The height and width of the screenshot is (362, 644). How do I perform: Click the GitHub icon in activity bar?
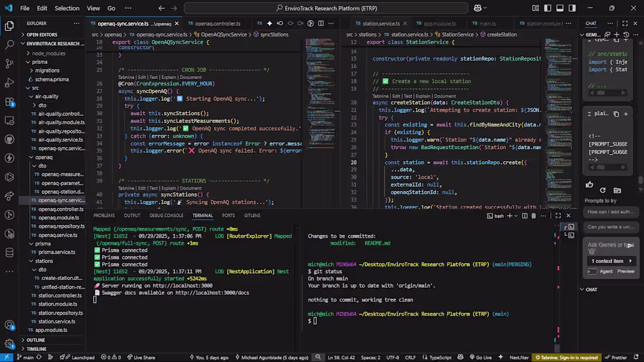coord(9,139)
